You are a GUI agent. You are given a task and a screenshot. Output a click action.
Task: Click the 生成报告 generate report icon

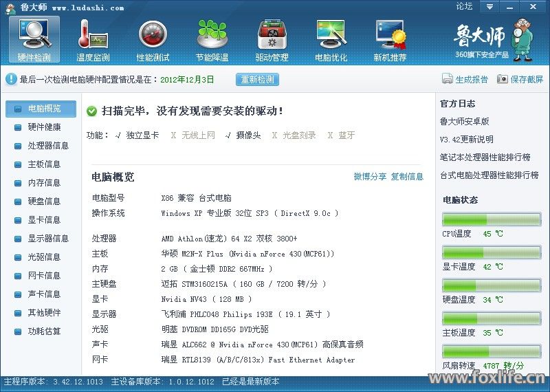(448, 79)
